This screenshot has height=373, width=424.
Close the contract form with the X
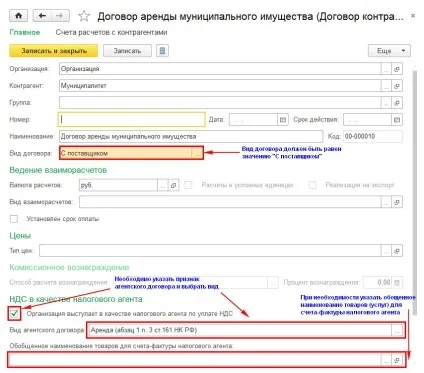[413, 15]
